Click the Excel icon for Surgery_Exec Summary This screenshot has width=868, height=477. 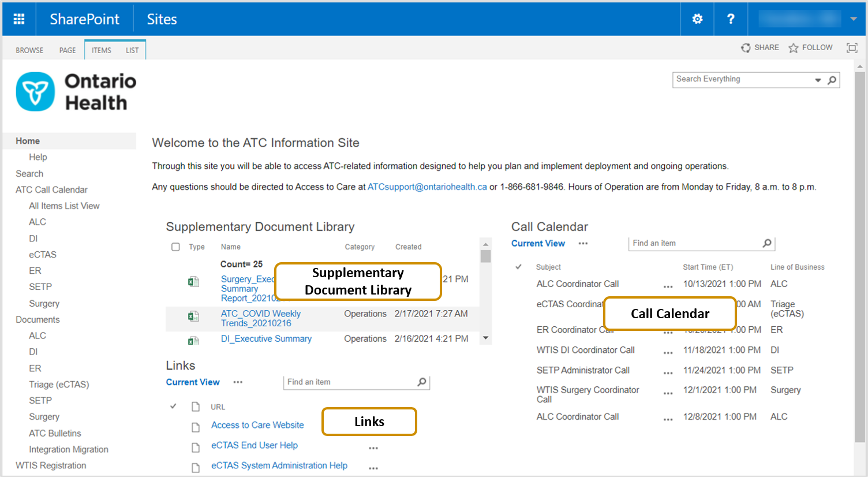click(x=193, y=282)
